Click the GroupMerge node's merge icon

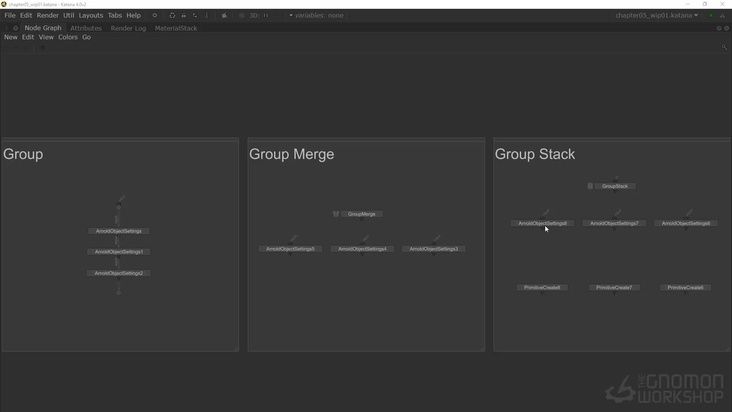click(336, 214)
